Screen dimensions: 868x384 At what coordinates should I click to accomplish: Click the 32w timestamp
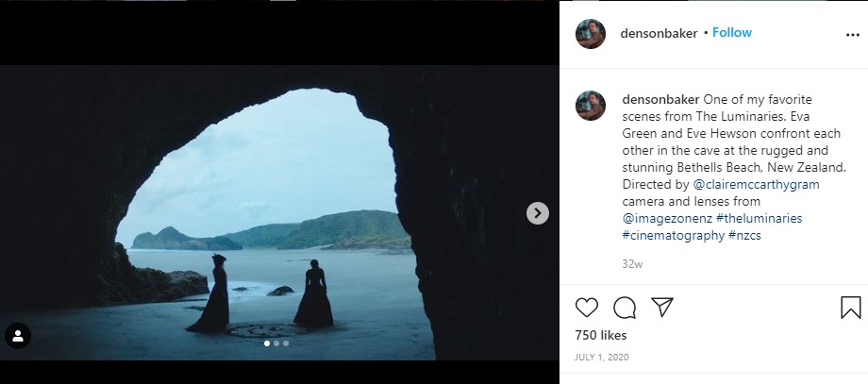point(631,264)
